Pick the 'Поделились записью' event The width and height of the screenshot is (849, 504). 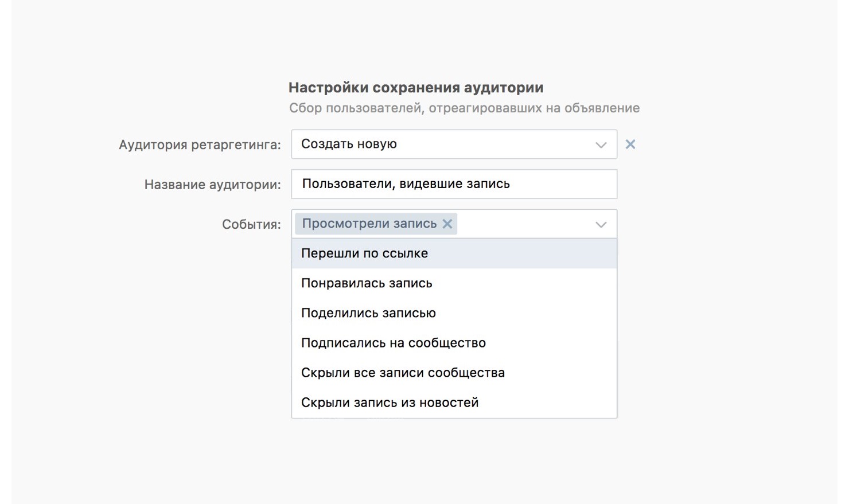tap(368, 313)
